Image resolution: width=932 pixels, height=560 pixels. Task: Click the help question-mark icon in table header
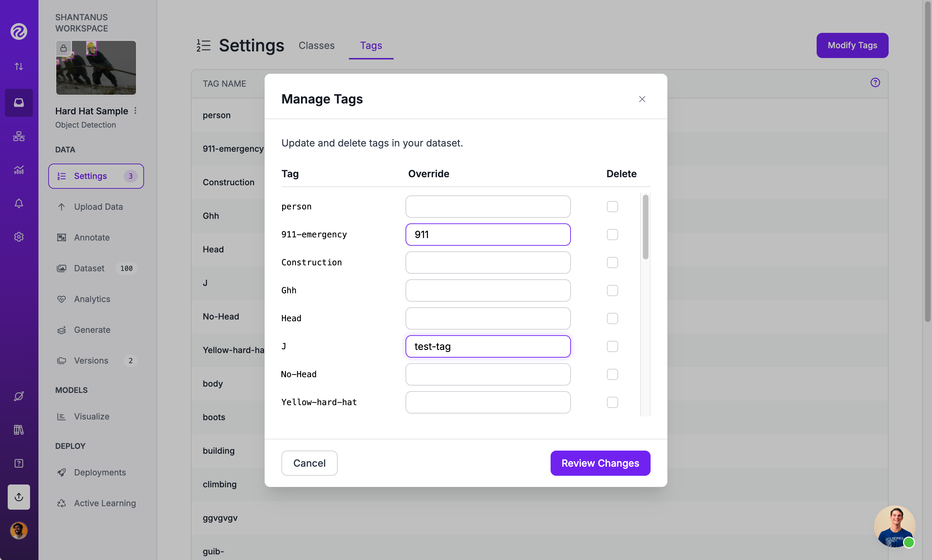[x=875, y=82]
